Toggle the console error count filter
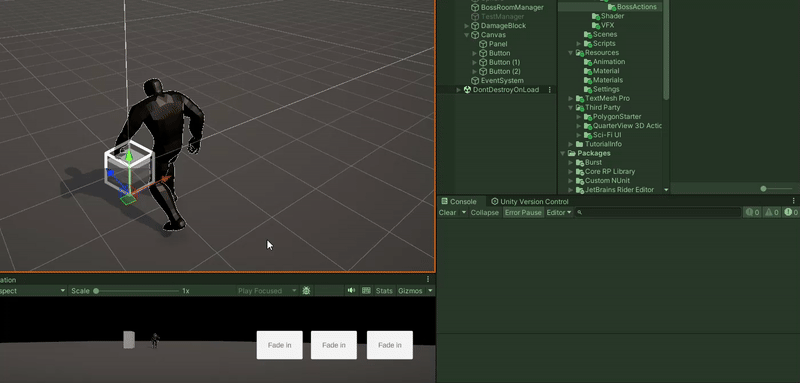Viewport: 800px width, 383px height. tap(791, 213)
